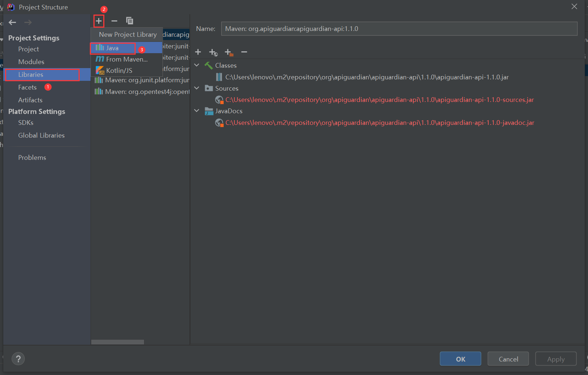Click the javadoc.jar missing file icon
This screenshot has width=588, height=375.
pos(219,123)
